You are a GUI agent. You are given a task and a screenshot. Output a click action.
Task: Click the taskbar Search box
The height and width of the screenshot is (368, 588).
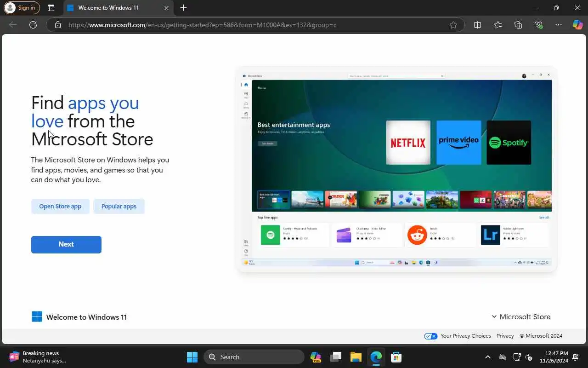(x=254, y=357)
